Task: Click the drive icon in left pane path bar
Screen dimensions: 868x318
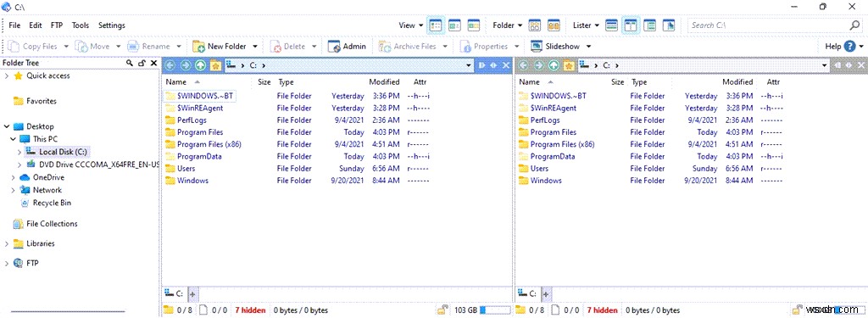Action: (x=231, y=65)
